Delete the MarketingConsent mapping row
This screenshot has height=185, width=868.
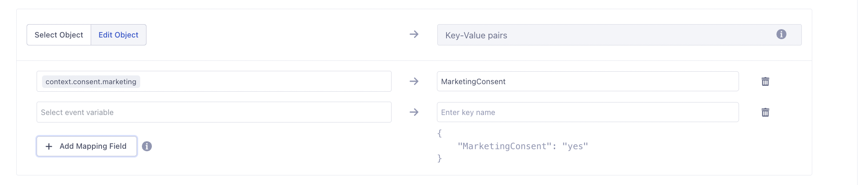pos(765,82)
